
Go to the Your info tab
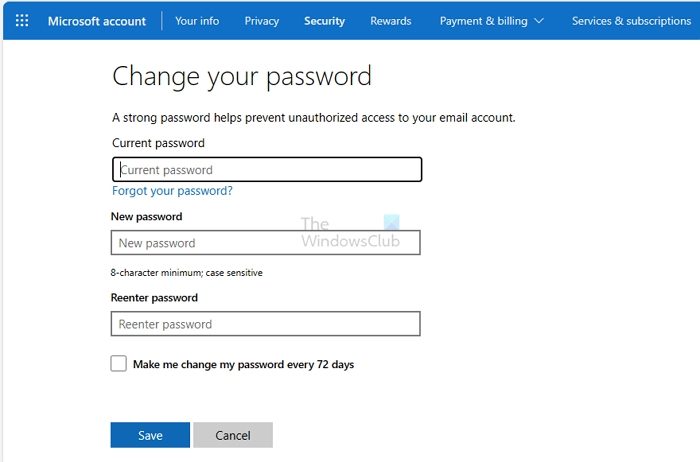(197, 21)
